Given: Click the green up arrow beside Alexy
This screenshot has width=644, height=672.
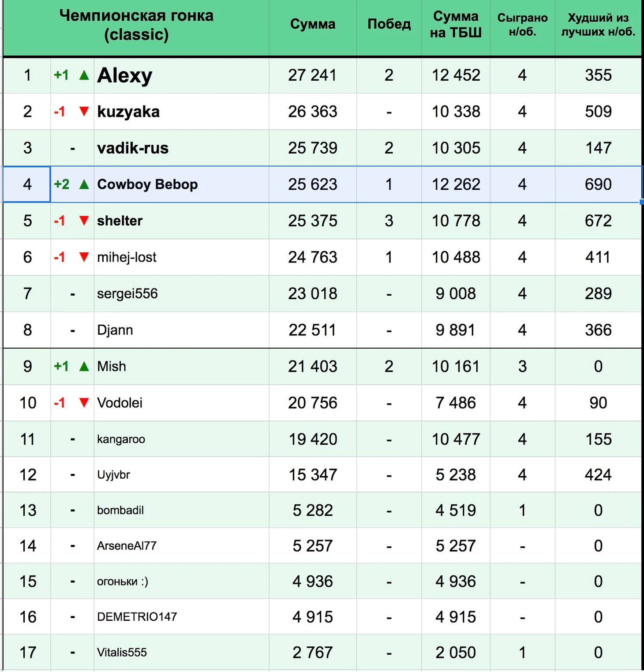Looking at the screenshot, I should [84, 75].
